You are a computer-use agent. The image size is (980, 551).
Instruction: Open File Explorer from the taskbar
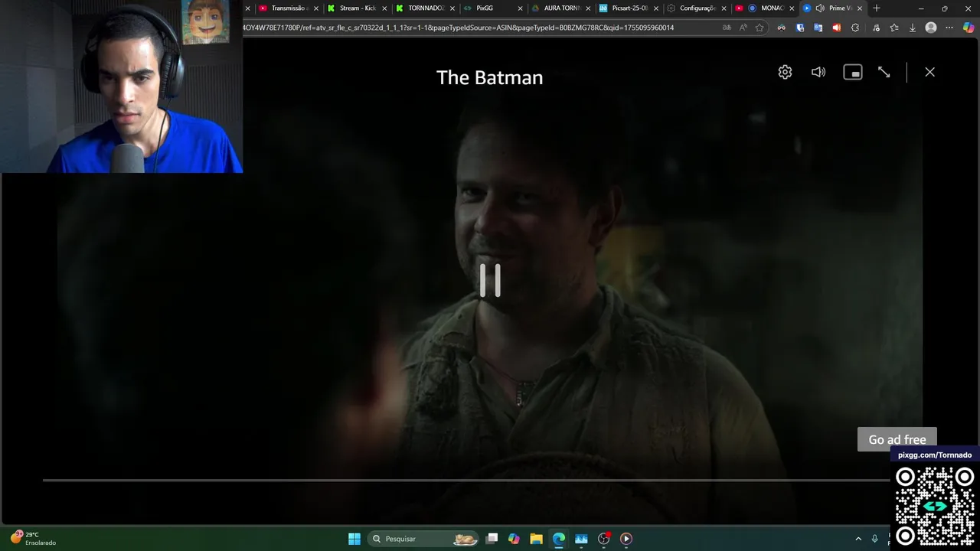[537, 539]
